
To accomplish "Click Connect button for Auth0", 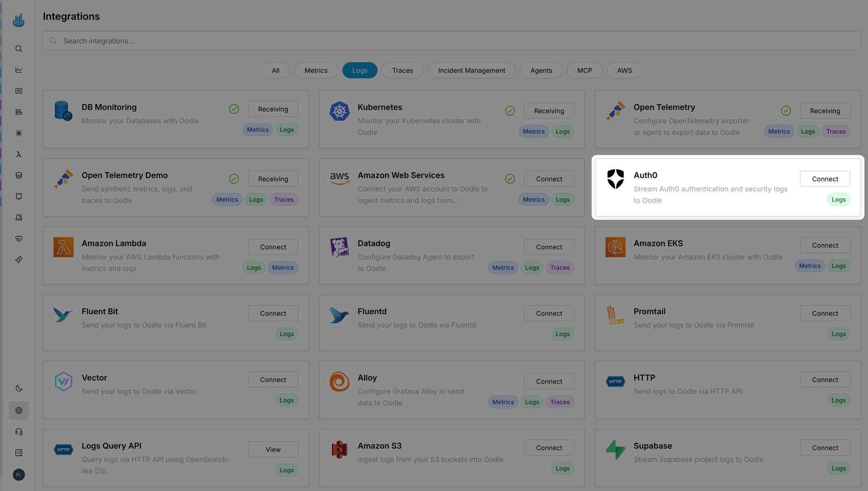I will click(825, 179).
